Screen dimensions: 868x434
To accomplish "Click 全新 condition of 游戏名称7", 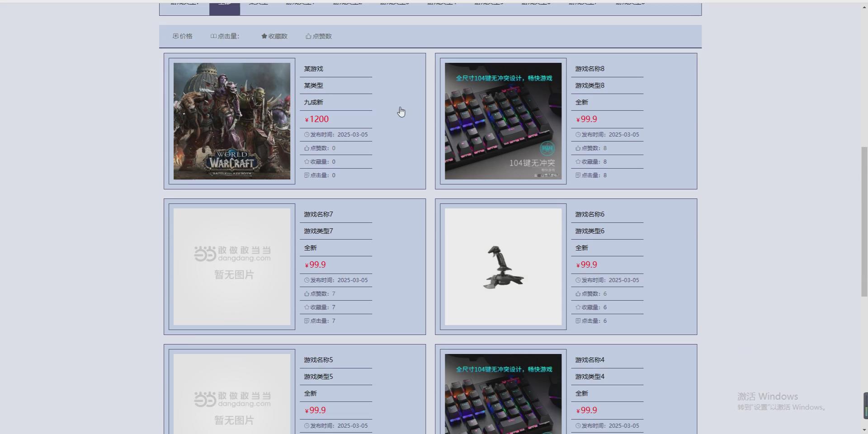I will click(x=311, y=248).
